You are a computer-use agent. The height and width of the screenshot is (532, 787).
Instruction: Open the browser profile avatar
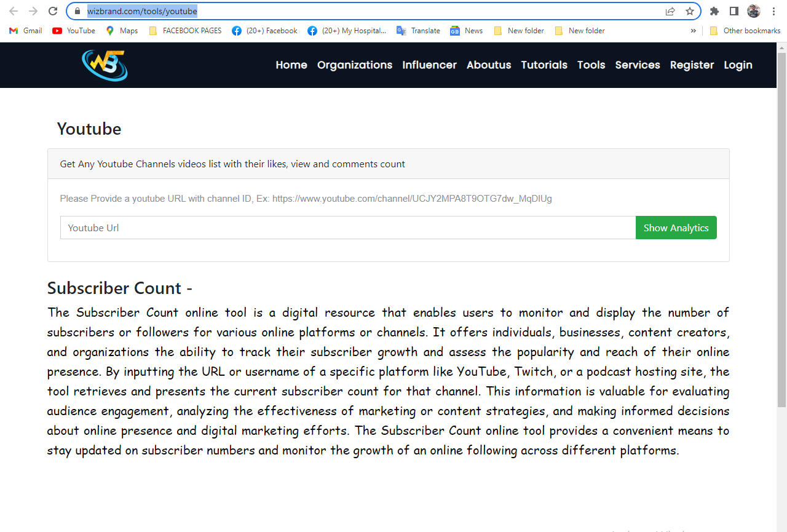(754, 10)
